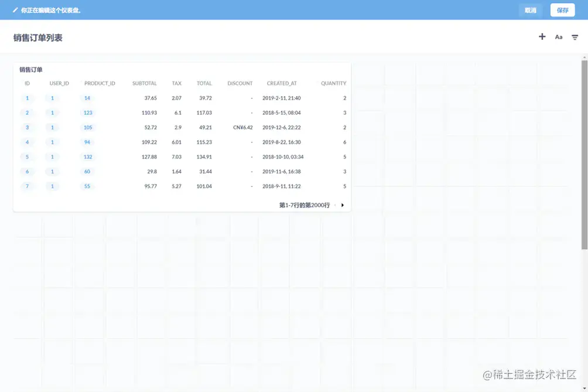The width and height of the screenshot is (588, 392).
Task: Select the 销售订单列表 dashboard title
Action: [38, 38]
